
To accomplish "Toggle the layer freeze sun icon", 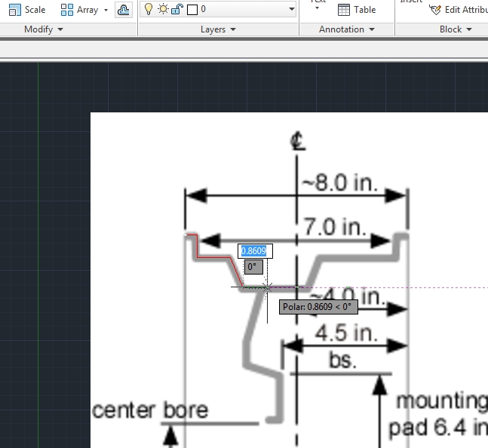I will pyautogui.click(x=163, y=9).
